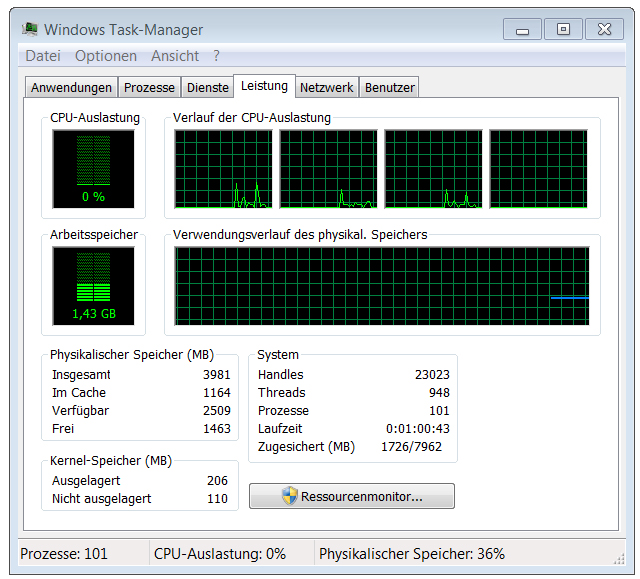Click the Arbeitsspeicher 1,43 GB meter
This screenshot has width=640, height=579.
(93, 286)
